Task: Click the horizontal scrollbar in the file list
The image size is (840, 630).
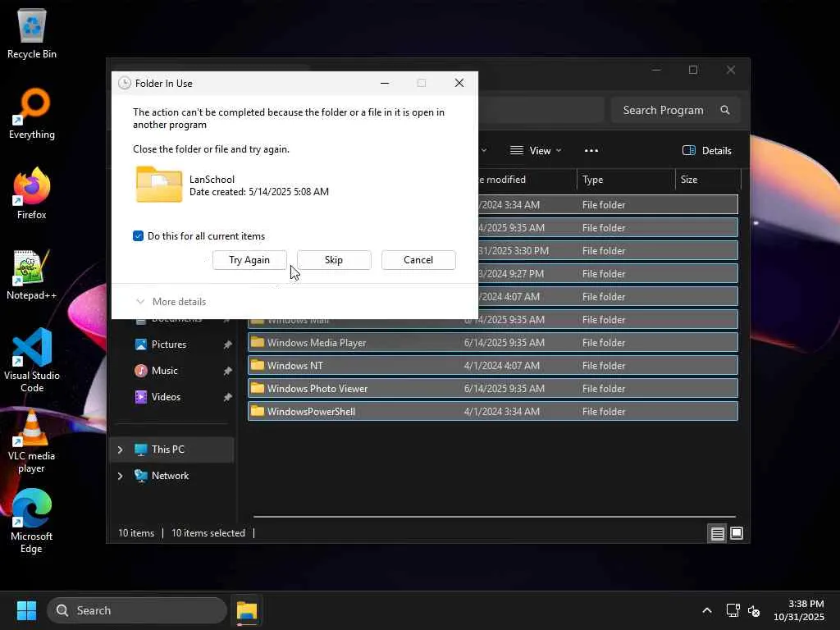Action: pos(494,517)
